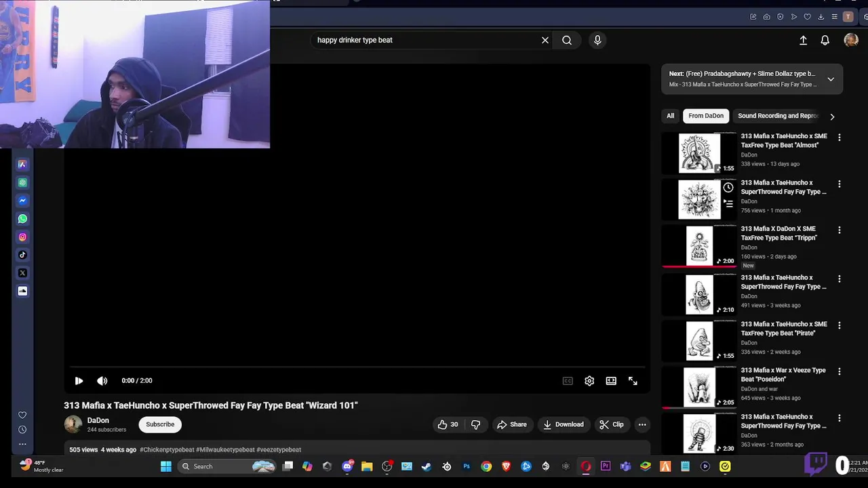Viewport: 868px width, 488px height.
Task: Open the "Poseidon" type beat title
Action: click(783, 375)
